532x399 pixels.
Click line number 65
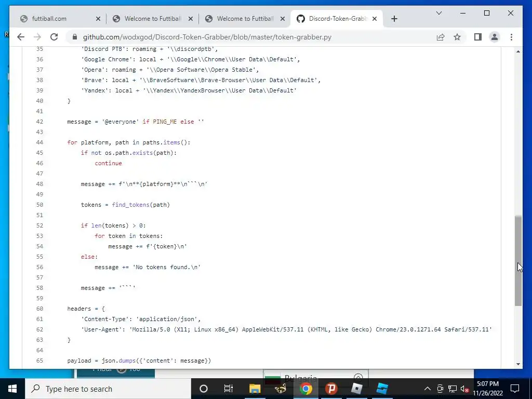[x=39, y=361]
